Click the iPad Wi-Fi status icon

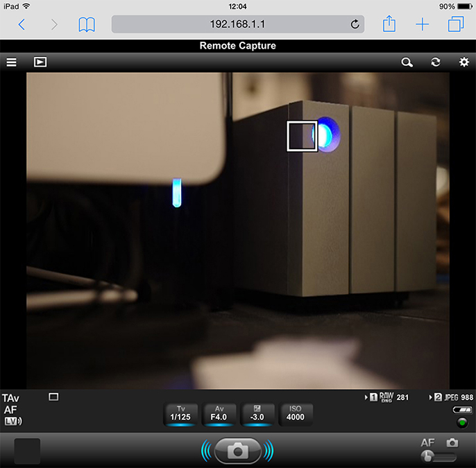click(x=26, y=6)
